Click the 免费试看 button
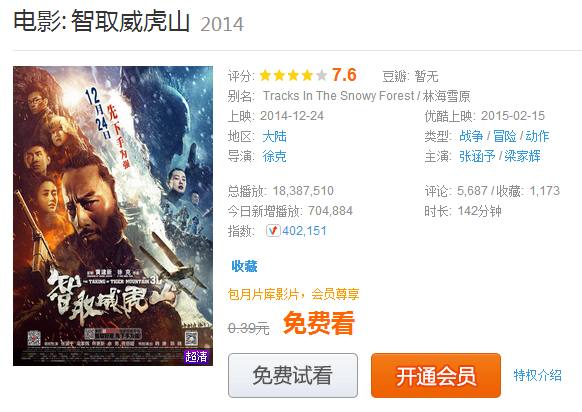The image size is (582, 412). 293,375
